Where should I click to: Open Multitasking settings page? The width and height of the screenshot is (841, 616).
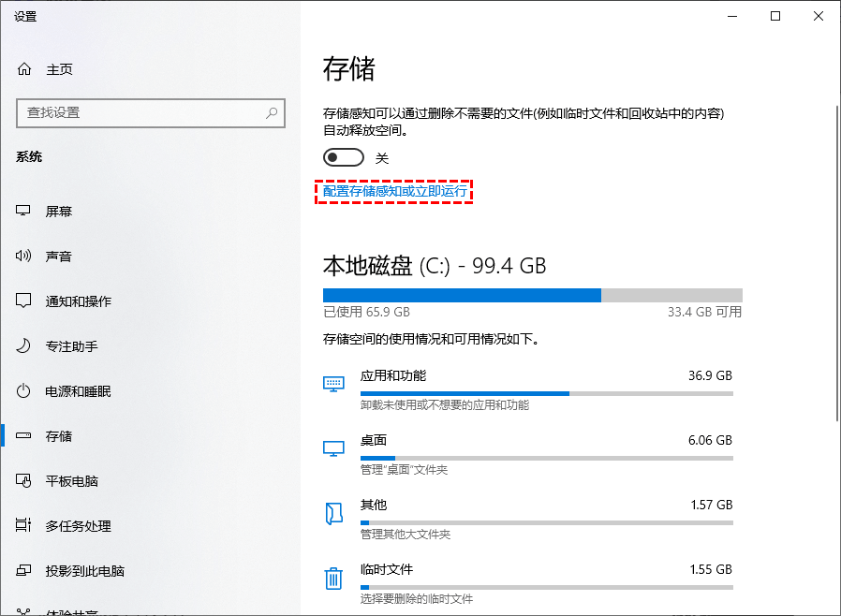(x=79, y=526)
